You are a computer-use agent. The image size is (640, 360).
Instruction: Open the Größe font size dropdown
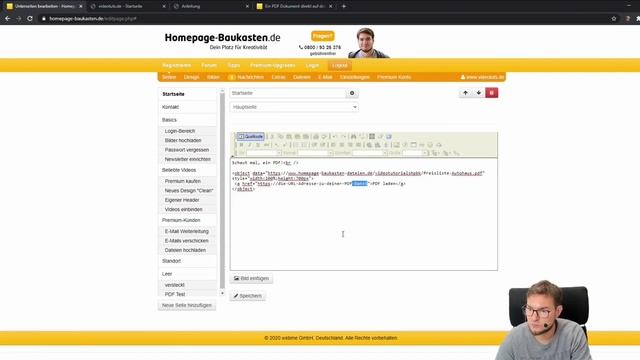coord(416,153)
